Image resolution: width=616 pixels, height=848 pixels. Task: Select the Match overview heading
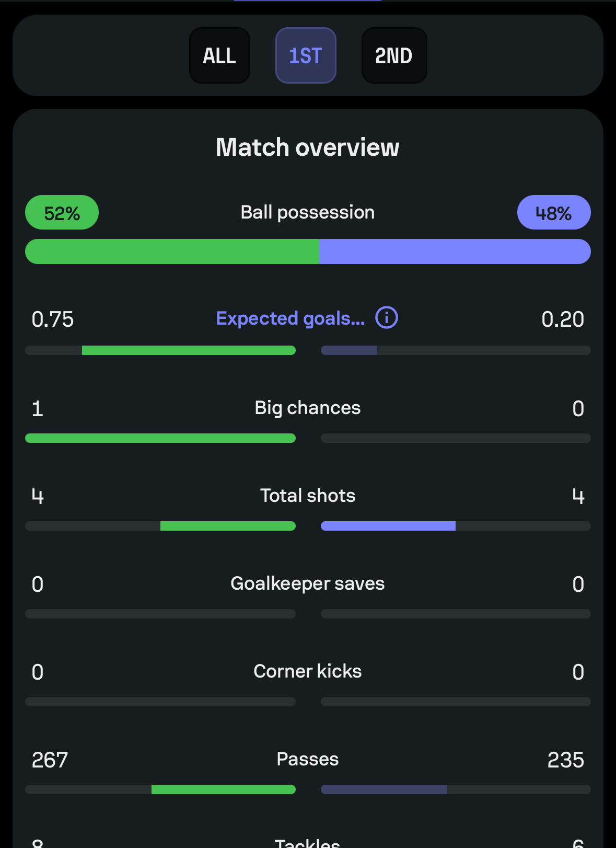tap(308, 147)
